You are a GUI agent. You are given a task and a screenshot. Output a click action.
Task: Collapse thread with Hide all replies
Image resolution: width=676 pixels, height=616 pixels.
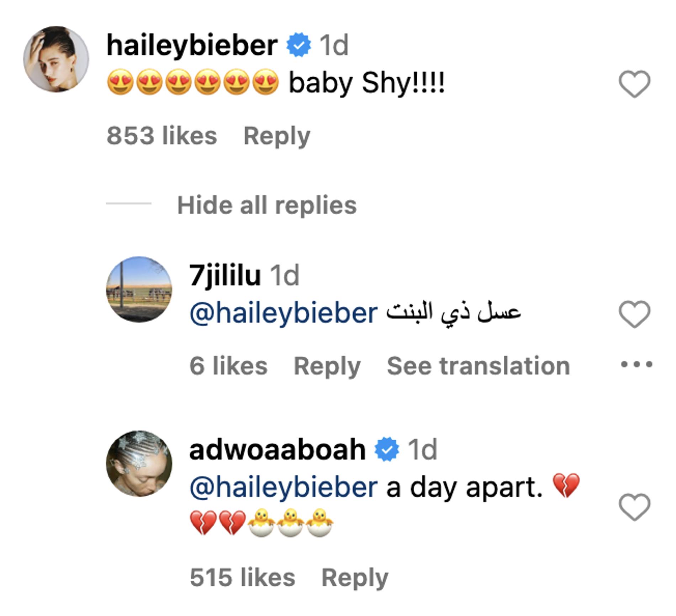click(x=266, y=205)
